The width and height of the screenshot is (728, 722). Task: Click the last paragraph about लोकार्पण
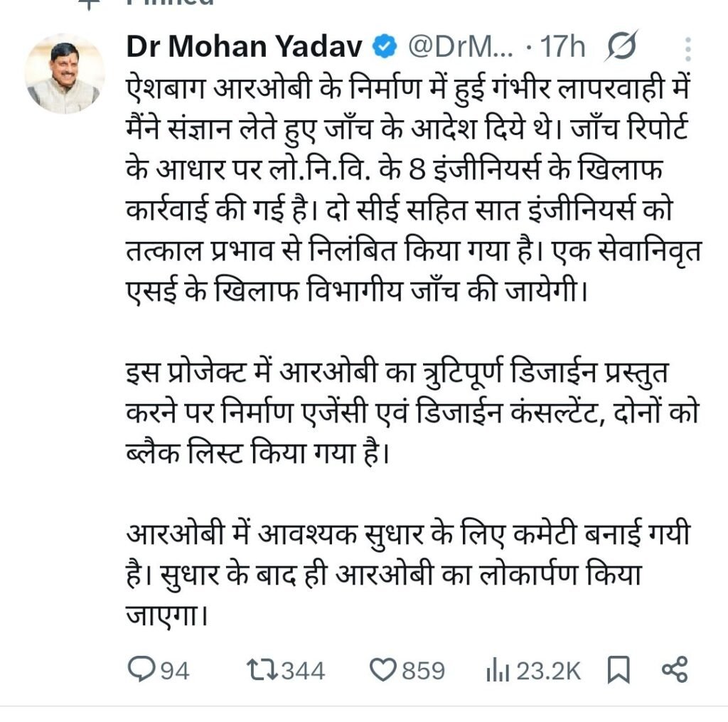384,570
